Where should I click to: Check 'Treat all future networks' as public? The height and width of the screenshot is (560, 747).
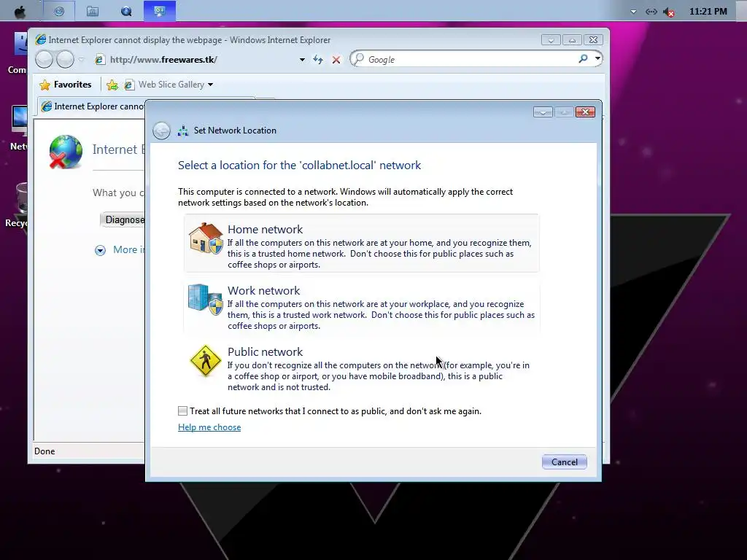click(x=182, y=411)
